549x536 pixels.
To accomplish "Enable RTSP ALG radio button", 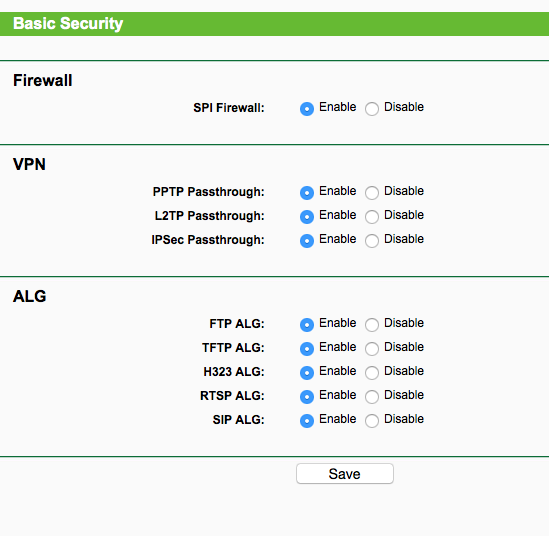I will point(307,397).
